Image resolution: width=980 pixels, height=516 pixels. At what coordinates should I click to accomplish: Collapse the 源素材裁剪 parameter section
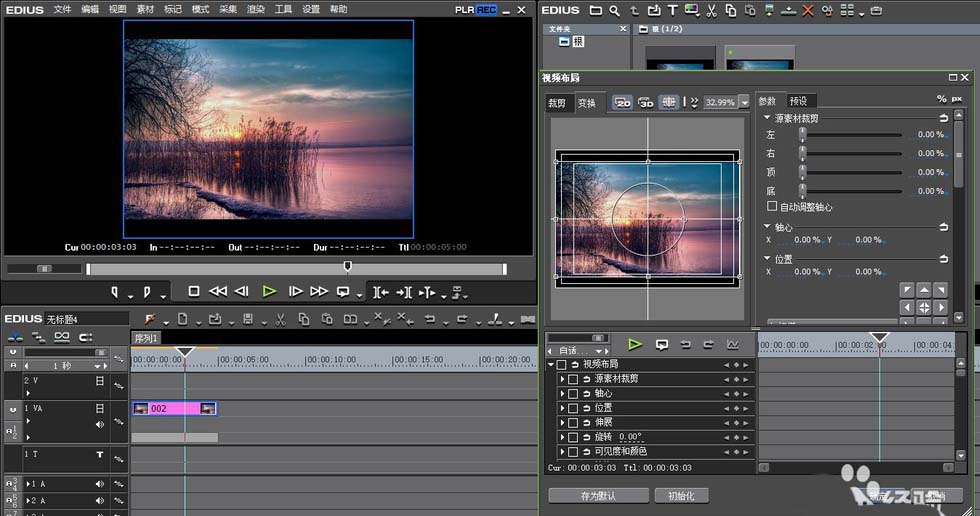point(766,118)
